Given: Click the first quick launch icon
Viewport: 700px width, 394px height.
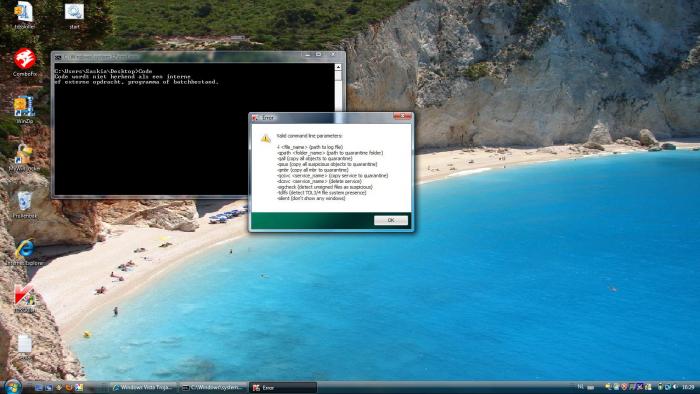Looking at the screenshot, I should tap(39, 388).
